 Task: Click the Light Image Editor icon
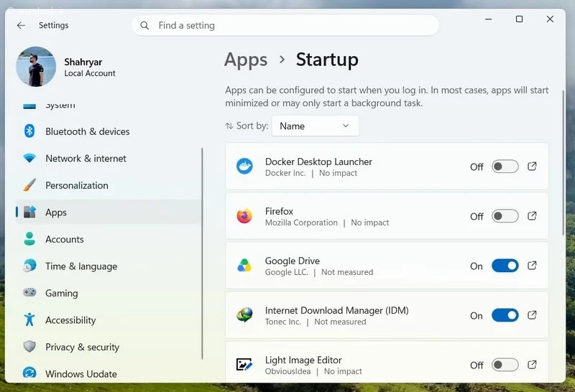tap(244, 365)
